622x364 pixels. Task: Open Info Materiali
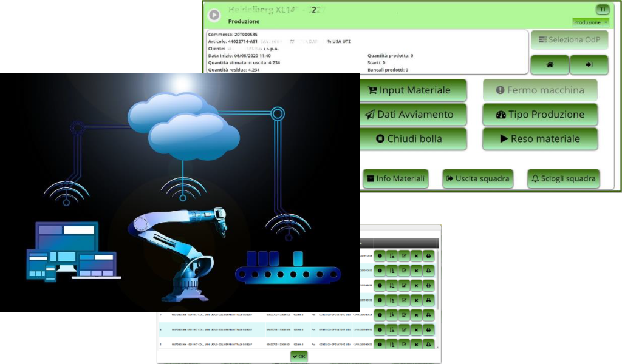pyautogui.click(x=395, y=179)
